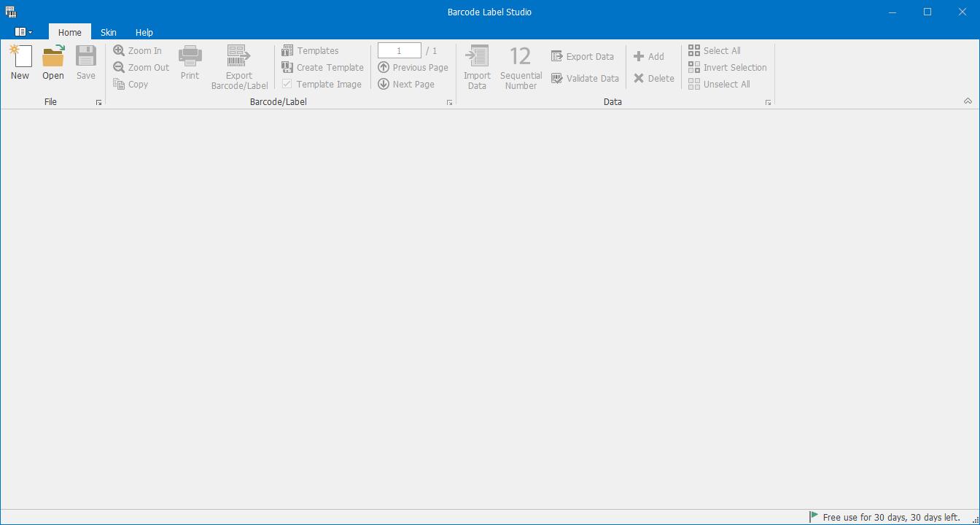Viewport: 980px width, 525px height.
Task: Zoom In on the label
Action: click(138, 50)
